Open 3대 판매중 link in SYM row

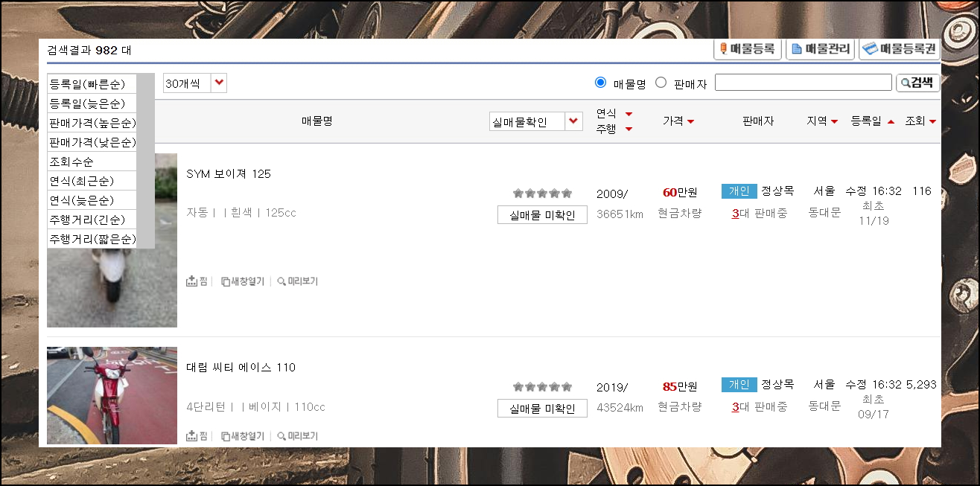coord(759,214)
